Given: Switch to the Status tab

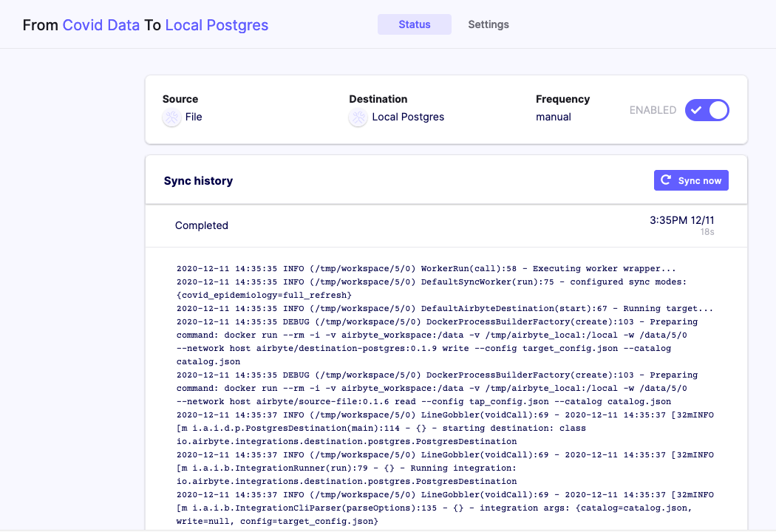Looking at the screenshot, I should pos(414,24).
